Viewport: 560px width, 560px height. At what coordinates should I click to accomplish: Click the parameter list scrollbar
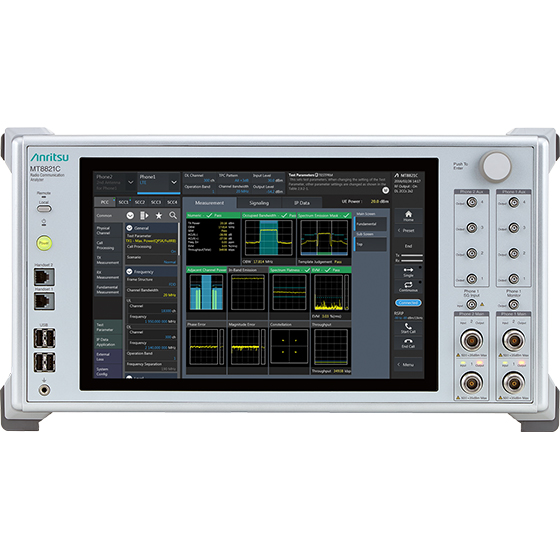(x=179, y=239)
